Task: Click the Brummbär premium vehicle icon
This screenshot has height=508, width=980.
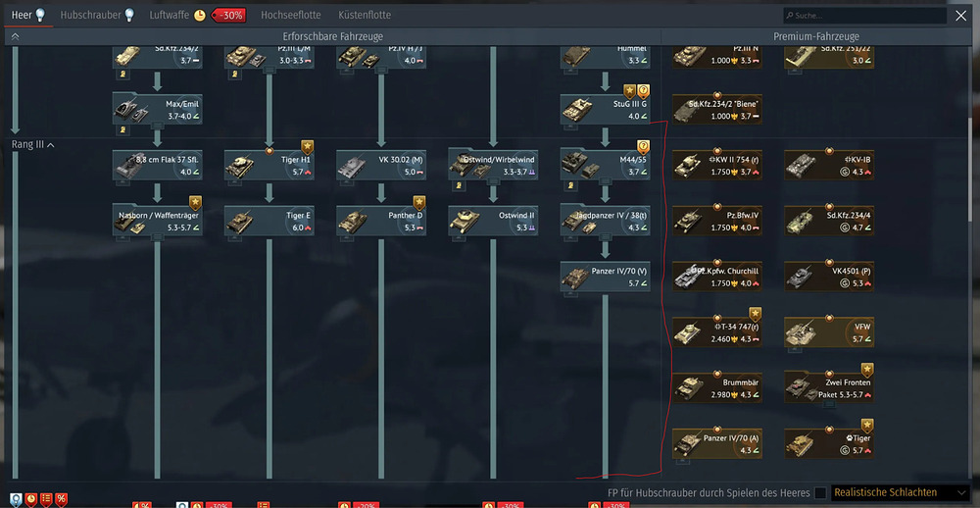Action: point(688,388)
